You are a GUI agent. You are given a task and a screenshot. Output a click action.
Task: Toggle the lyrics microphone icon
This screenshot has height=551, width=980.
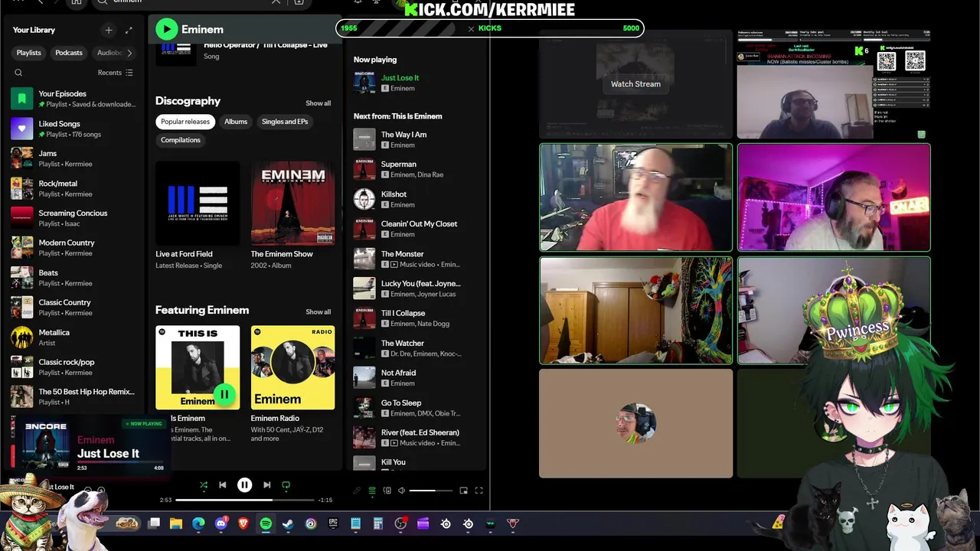coord(357,491)
